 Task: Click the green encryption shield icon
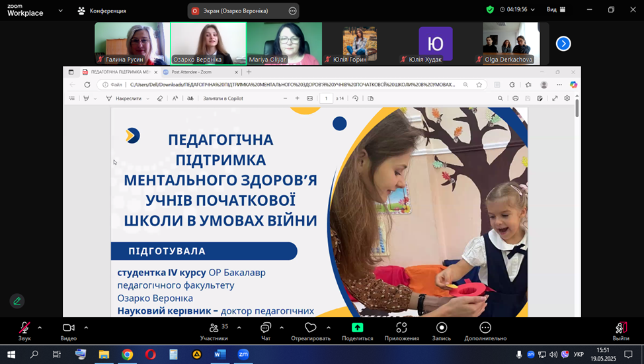(490, 10)
